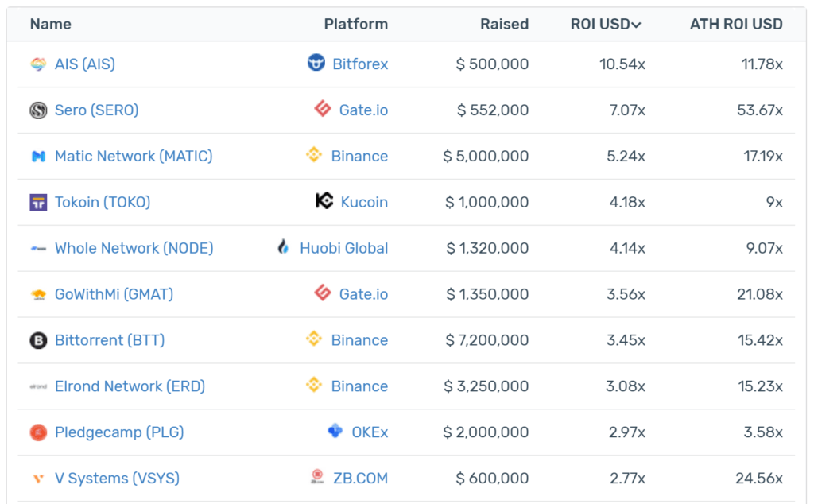Image resolution: width=814 pixels, height=504 pixels.
Task: Click the Bitforex platform logo icon
Action: [x=316, y=62]
